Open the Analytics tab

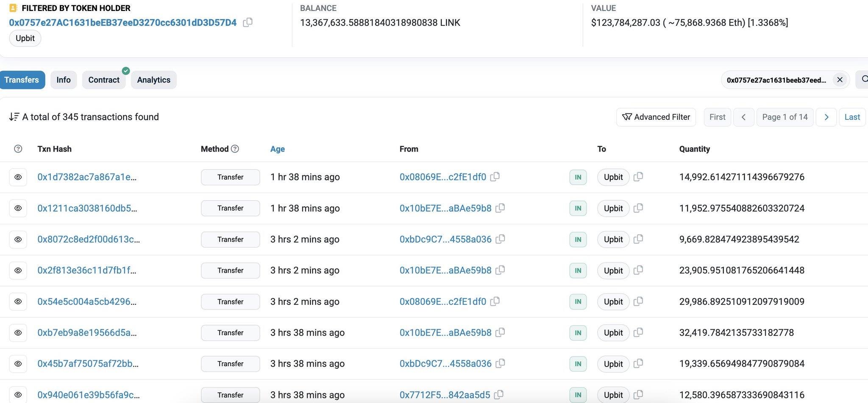coord(154,80)
